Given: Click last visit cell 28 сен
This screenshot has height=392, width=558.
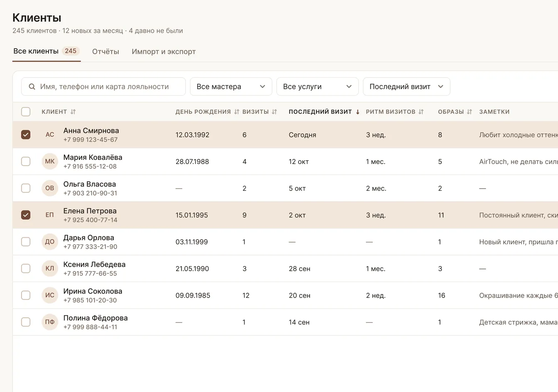Looking at the screenshot, I should tap(299, 269).
